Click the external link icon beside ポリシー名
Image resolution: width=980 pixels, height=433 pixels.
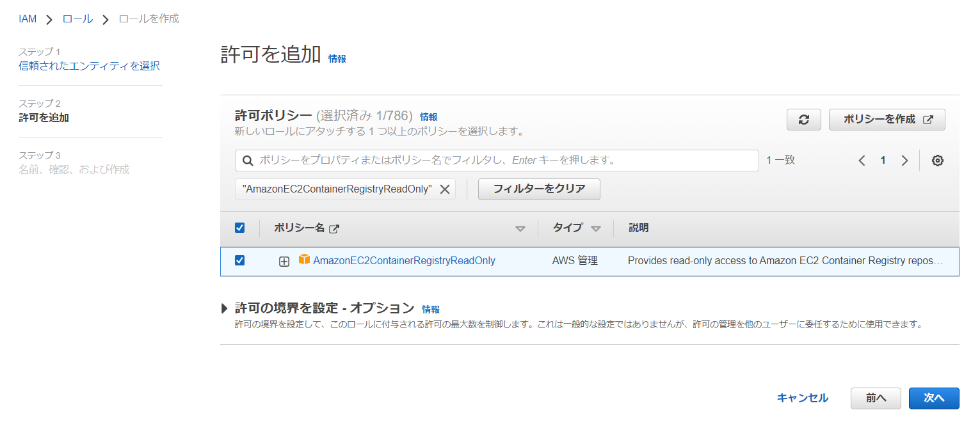pyautogui.click(x=333, y=228)
